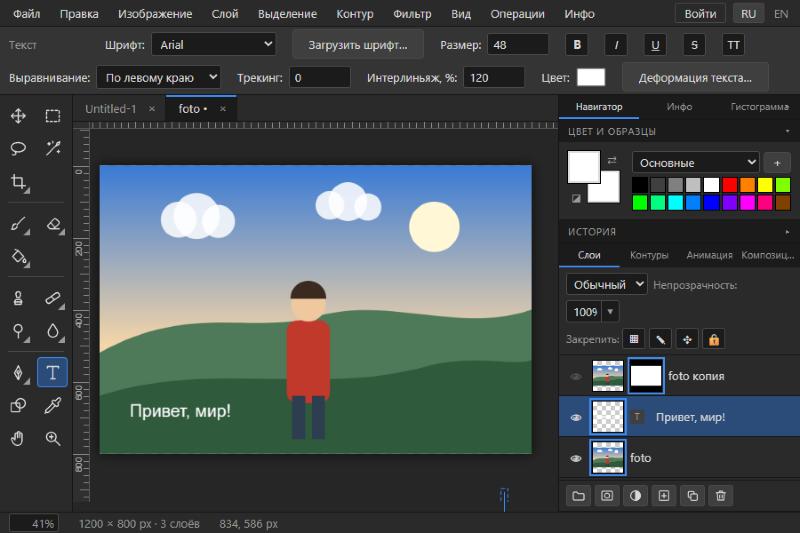This screenshot has width=800, height=533.
Task: Select the Magic Wand tool
Action: pyautogui.click(x=53, y=148)
